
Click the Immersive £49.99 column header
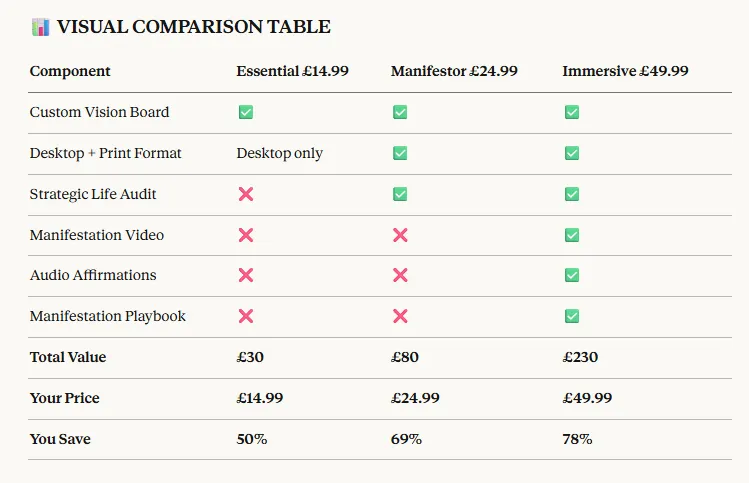(625, 71)
